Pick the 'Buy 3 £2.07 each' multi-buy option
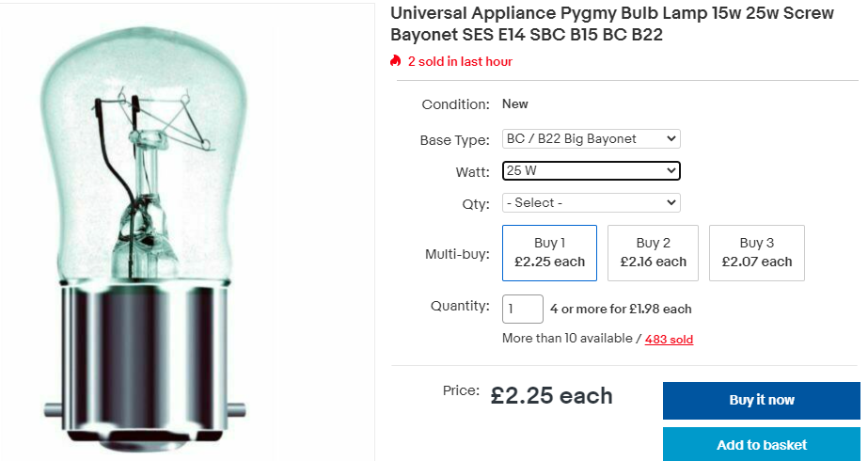868x461 pixels. click(x=756, y=252)
